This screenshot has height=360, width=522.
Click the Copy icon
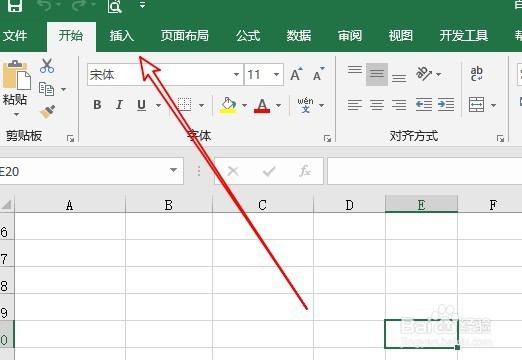[x=47, y=89]
